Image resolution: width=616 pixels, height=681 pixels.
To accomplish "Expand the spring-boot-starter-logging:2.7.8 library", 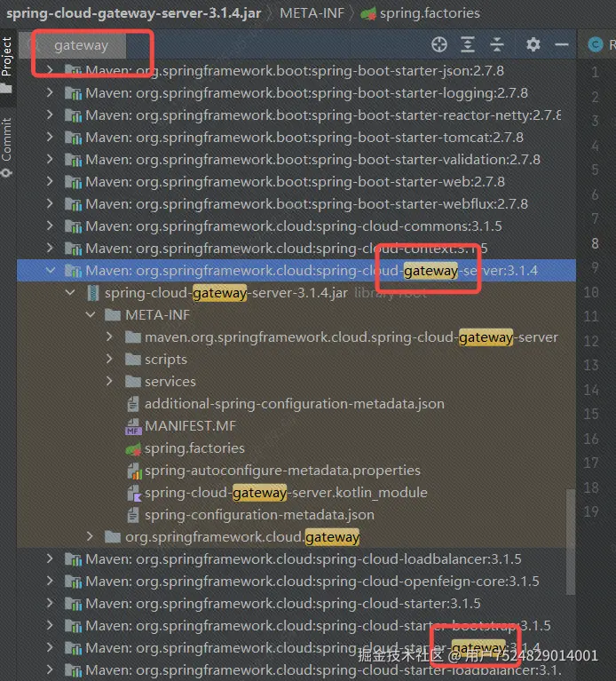I will [x=50, y=92].
